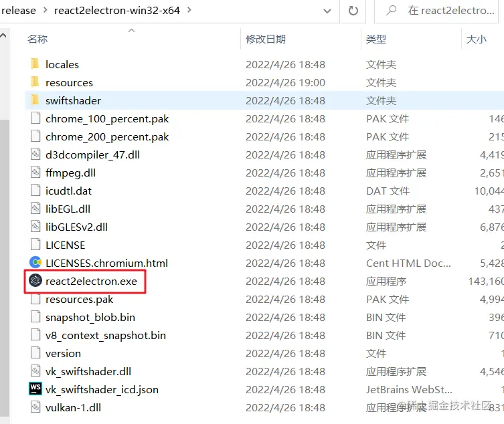Select the file name swiftshader
Image resolution: width=504 pixels, height=424 pixels.
pyautogui.click(x=73, y=100)
